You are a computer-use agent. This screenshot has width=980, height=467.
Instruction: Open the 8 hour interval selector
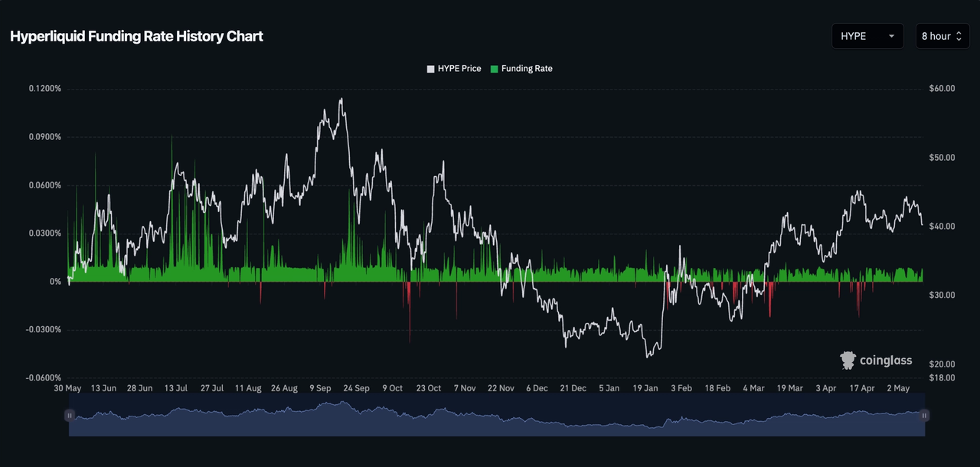tap(942, 36)
